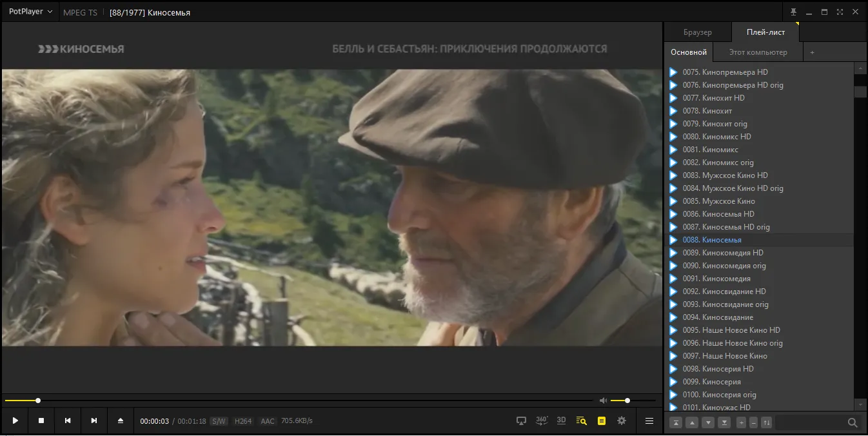Image resolution: width=868 pixels, height=436 pixels.
Task: Select playlist item 0098. Киносерия HD
Action: [759, 369]
